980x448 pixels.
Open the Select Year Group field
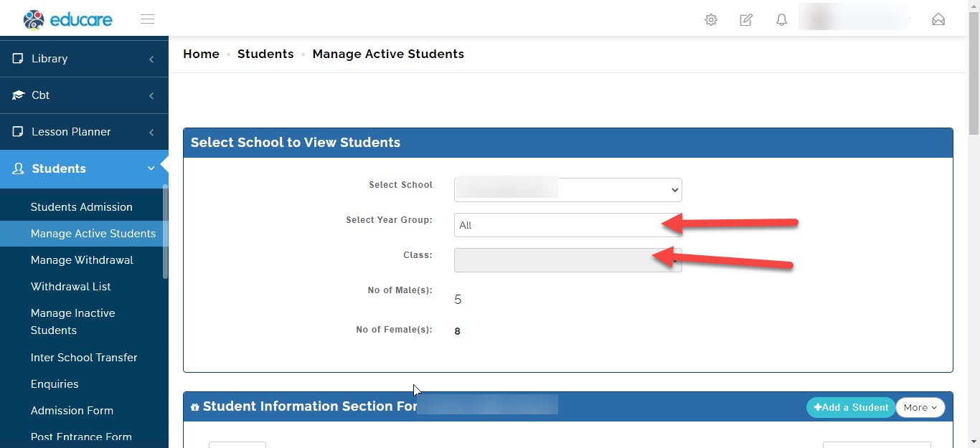click(x=568, y=225)
